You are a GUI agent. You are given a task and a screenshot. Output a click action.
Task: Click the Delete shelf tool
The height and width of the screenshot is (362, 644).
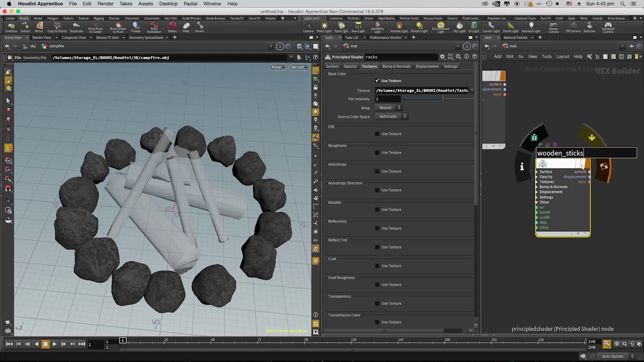tap(173, 27)
